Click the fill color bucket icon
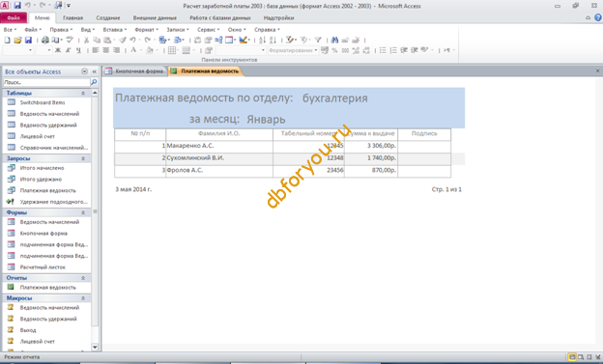 (x=150, y=50)
